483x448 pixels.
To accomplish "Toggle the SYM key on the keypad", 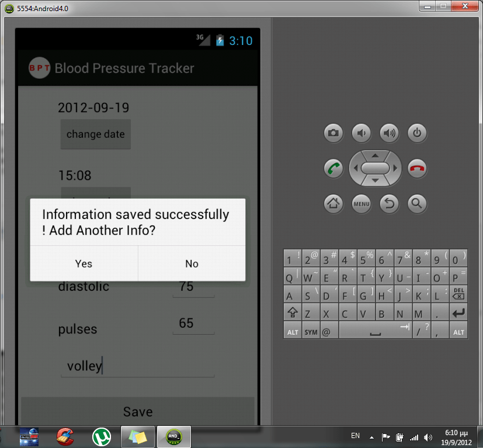I will [310, 331].
